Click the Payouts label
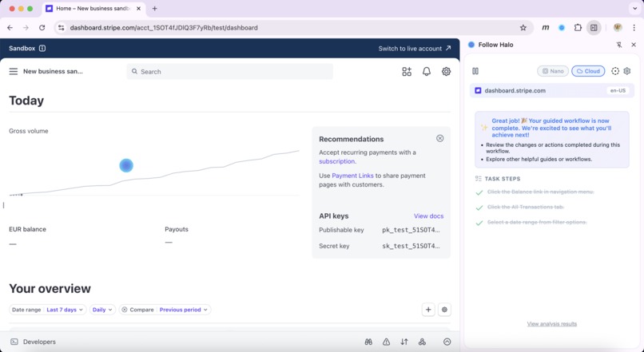Image resolution: width=644 pixels, height=352 pixels. coord(177,229)
